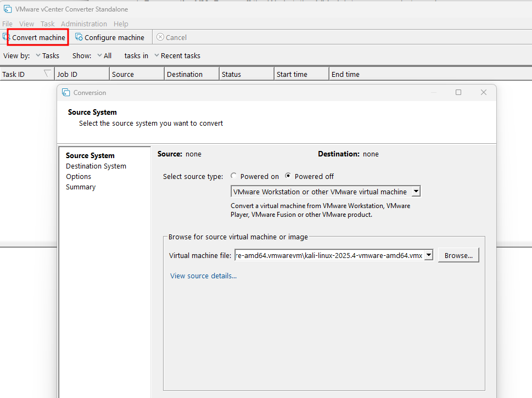Click the Conversion dialog title icon
532x398 pixels.
(x=66, y=92)
